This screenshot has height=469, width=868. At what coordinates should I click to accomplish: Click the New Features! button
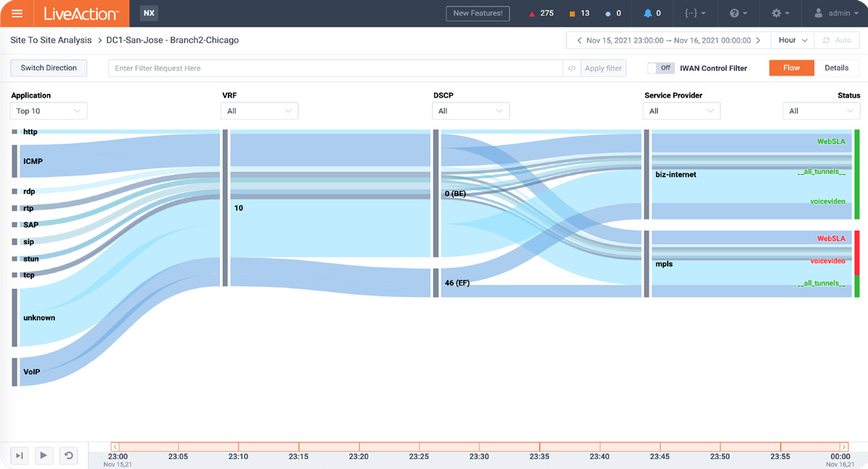(x=477, y=14)
